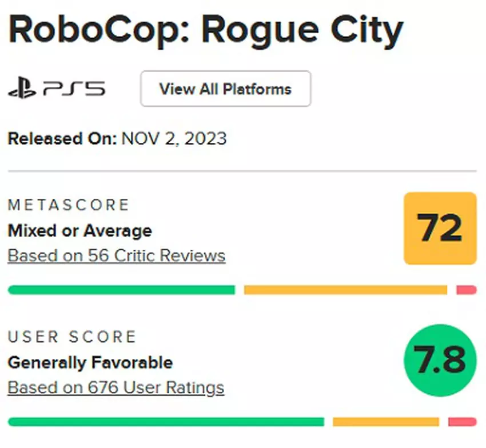The height and width of the screenshot is (448, 486).
Task: Click the USER SCORE heading label
Action: [x=72, y=337]
